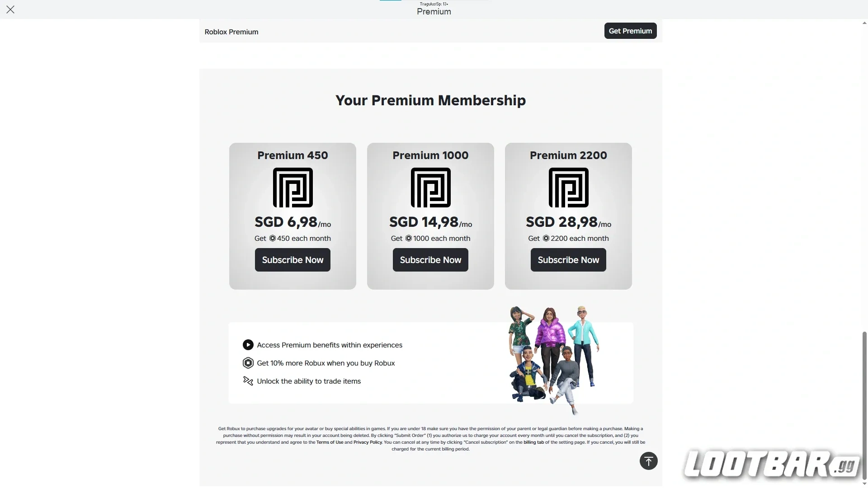The height and width of the screenshot is (488, 868).
Task: Click the Premium 1000 maze logo icon
Action: point(430,188)
